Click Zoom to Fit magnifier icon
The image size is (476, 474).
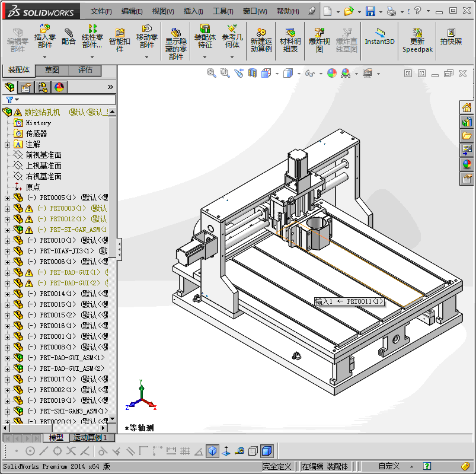[x=211, y=73]
